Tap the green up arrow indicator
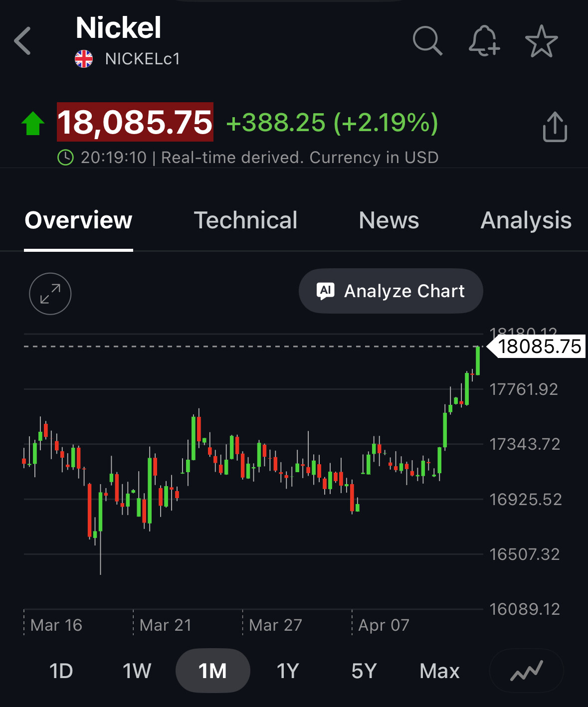 pos(33,123)
